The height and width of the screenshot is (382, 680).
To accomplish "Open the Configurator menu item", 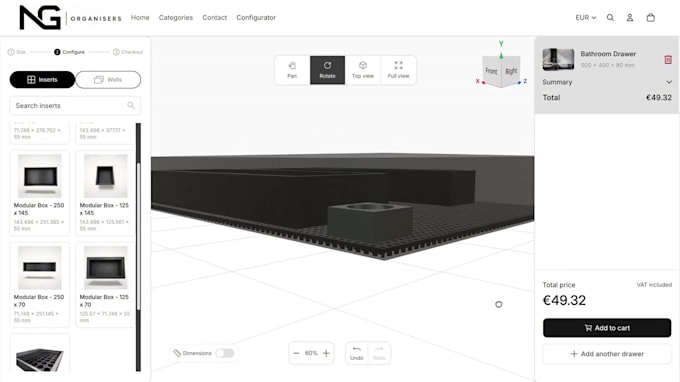I will 256,17.
